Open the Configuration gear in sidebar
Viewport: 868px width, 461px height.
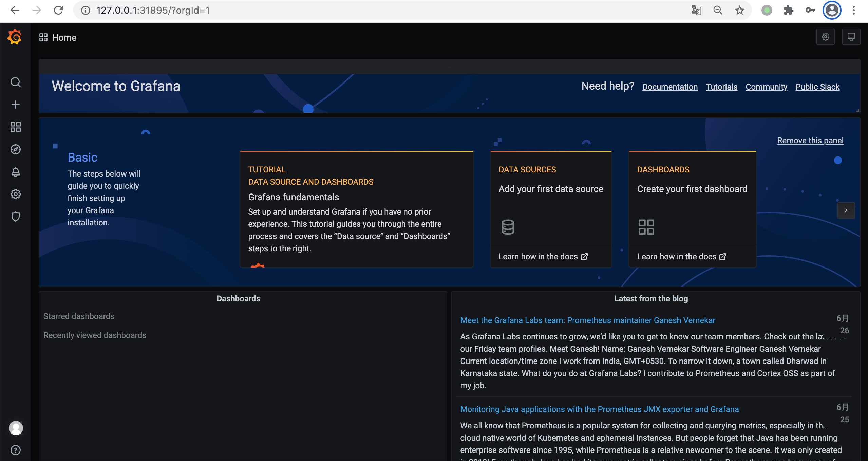pyautogui.click(x=15, y=194)
